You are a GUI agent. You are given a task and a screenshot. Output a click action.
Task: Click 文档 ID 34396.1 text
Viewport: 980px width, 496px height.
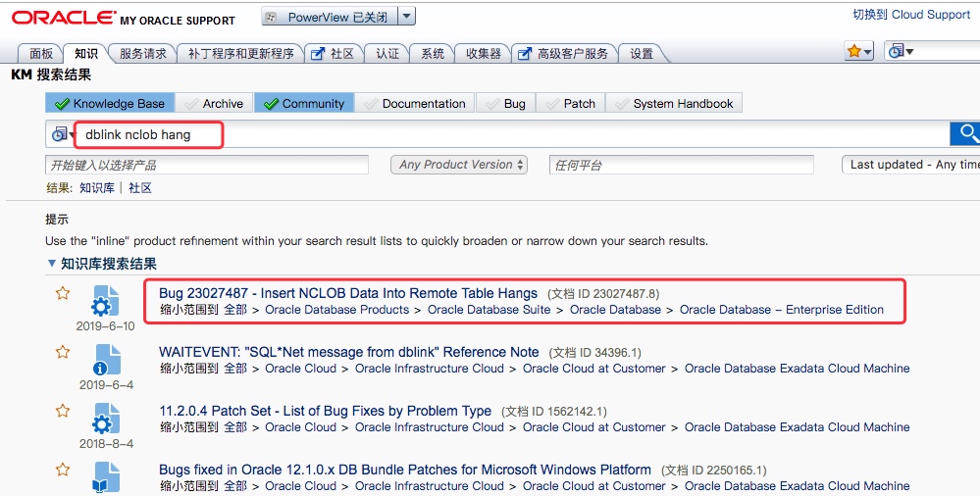595,353
